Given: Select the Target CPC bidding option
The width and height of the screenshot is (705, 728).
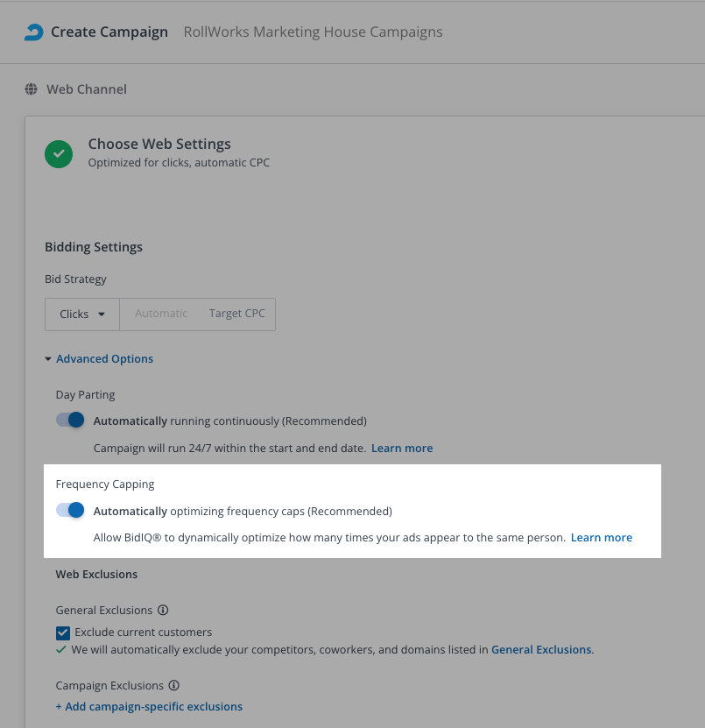Looking at the screenshot, I should point(236,314).
